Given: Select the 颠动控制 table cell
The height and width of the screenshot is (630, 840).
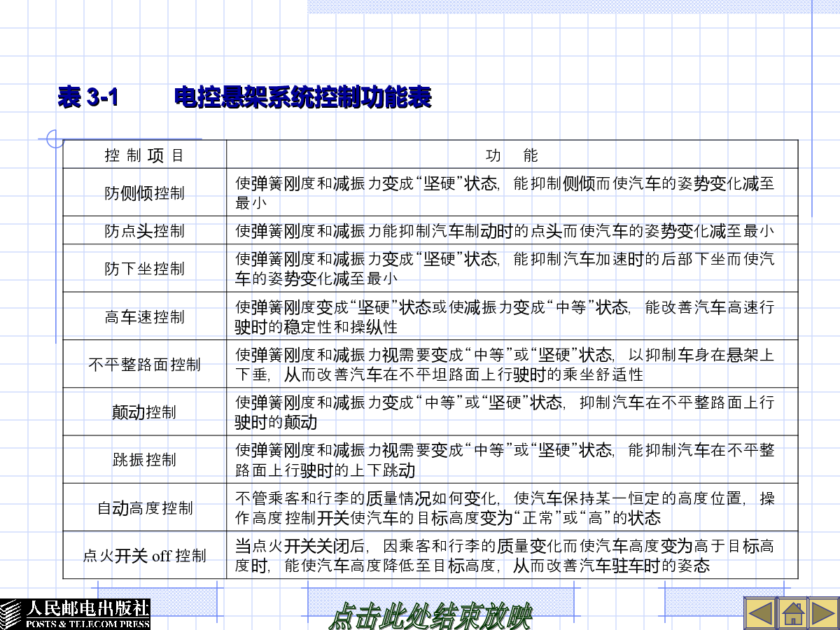Looking at the screenshot, I should point(144,412).
